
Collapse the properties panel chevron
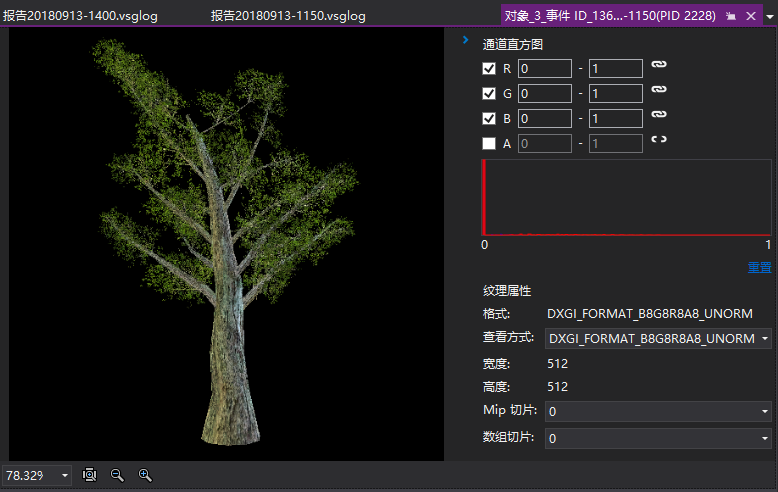[465, 40]
